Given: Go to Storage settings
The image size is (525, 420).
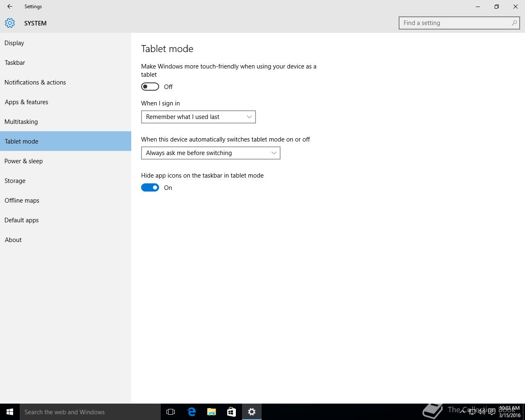Looking at the screenshot, I should [66, 180].
